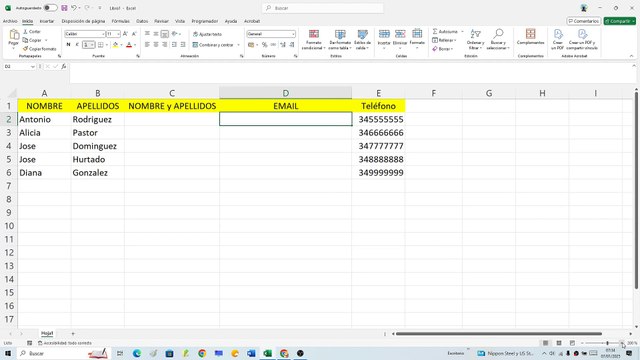This screenshot has height=360, width=640.
Task: Click the Windows Start button
Action: pos(8,353)
